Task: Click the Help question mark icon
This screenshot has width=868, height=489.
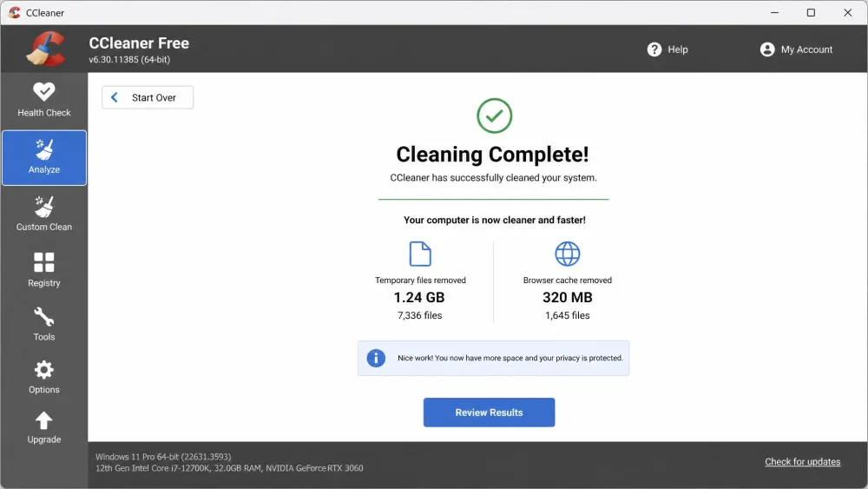Action: coord(654,50)
